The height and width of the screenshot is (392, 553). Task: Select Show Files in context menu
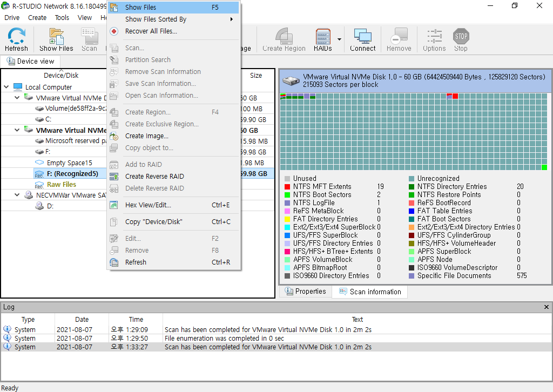point(174,7)
